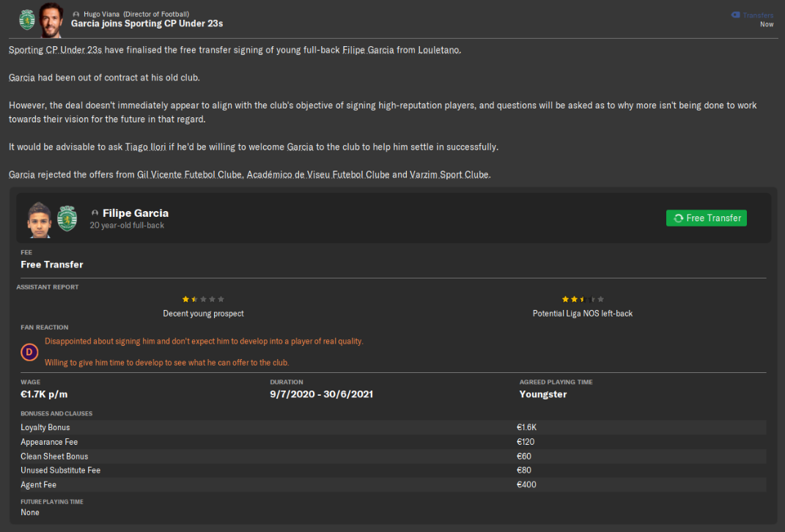Viewport: 785px width, 532px height.
Task: Click the small person icon before Hugo Viana's name
Action: click(x=76, y=15)
